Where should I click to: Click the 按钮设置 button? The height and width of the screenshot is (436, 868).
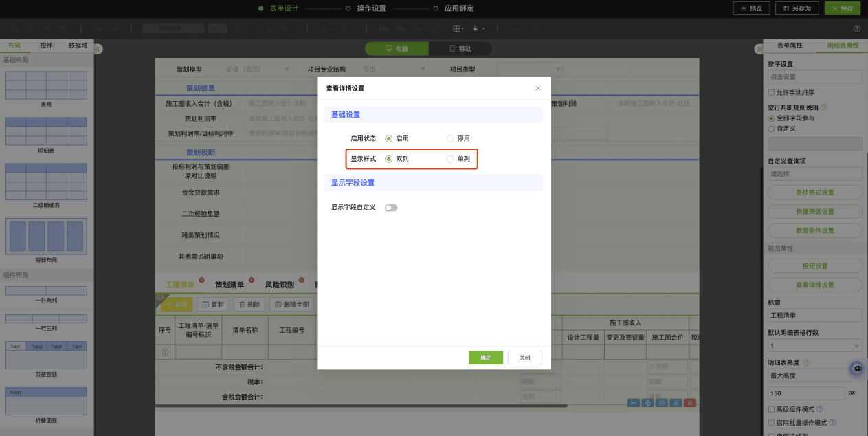tap(814, 266)
